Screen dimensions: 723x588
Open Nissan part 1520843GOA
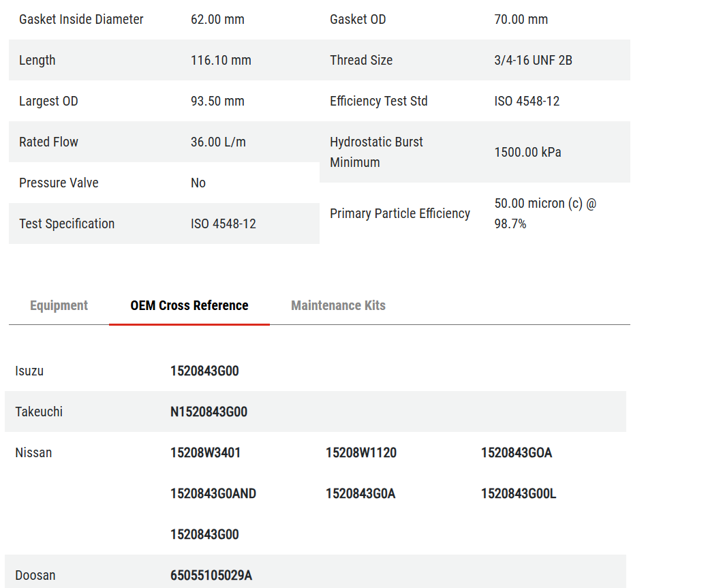click(517, 452)
